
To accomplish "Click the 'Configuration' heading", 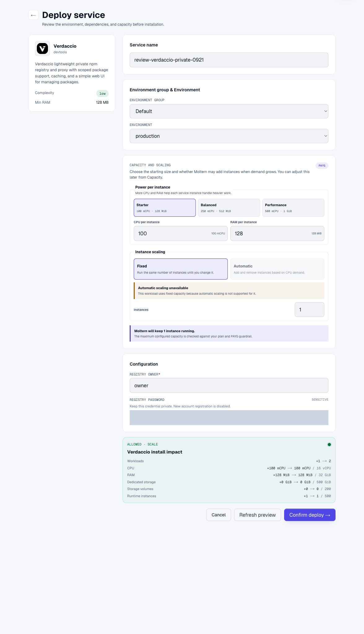I will click(144, 364).
